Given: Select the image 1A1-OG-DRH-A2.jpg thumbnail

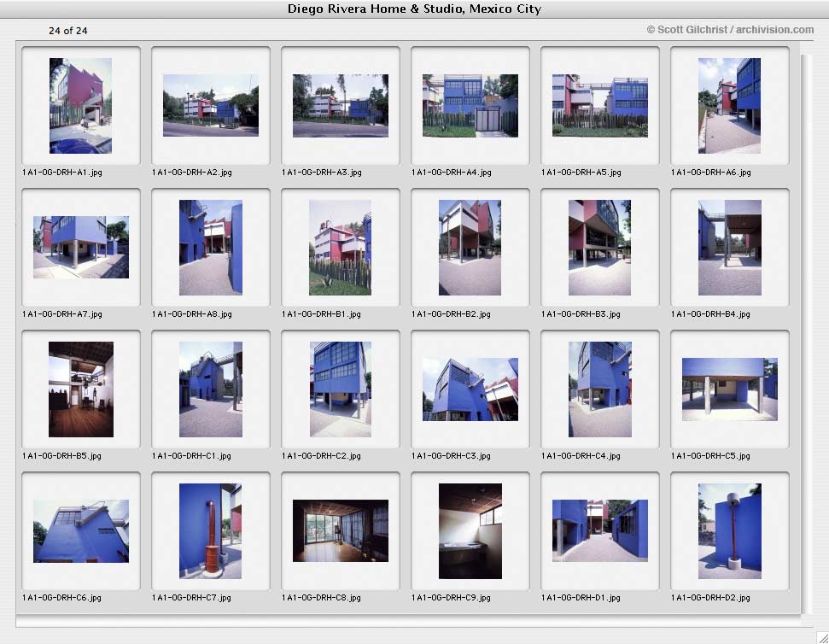Looking at the screenshot, I should [x=210, y=106].
